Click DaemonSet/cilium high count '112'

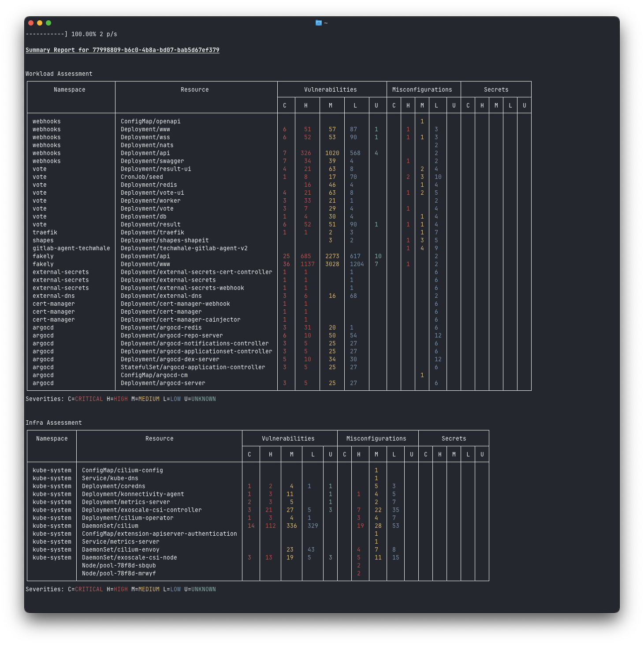pyautogui.click(x=271, y=526)
